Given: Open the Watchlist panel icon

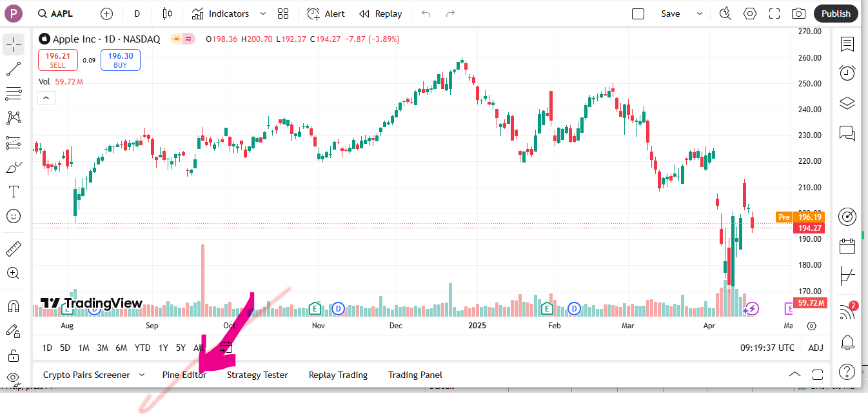Looking at the screenshot, I should (847, 45).
